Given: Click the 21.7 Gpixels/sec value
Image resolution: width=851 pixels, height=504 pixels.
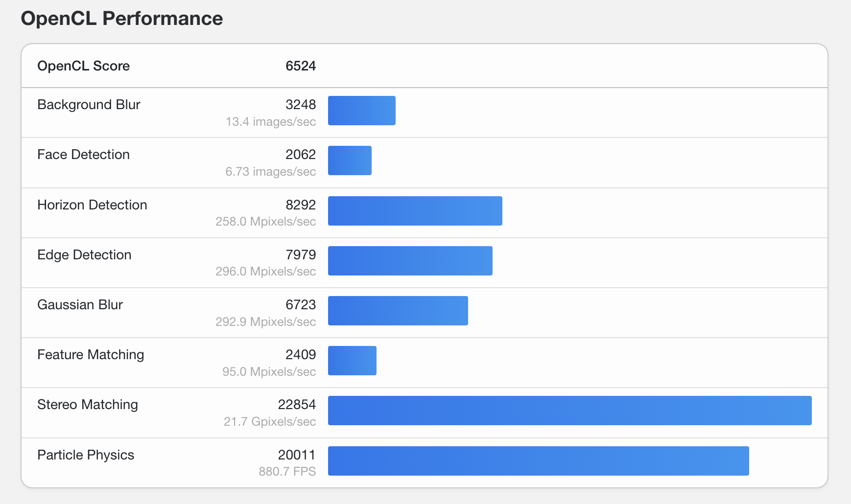Looking at the screenshot, I should 270,422.
